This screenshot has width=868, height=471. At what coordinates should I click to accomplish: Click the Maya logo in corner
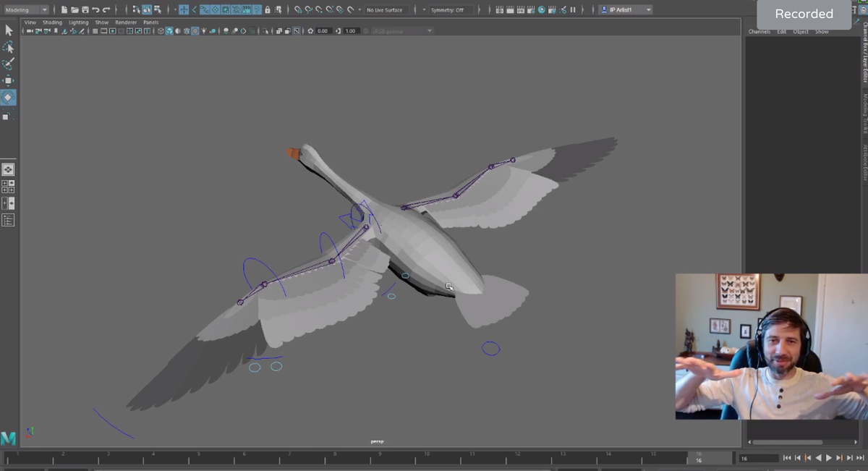pyautogui.click(x=9, y=438)
